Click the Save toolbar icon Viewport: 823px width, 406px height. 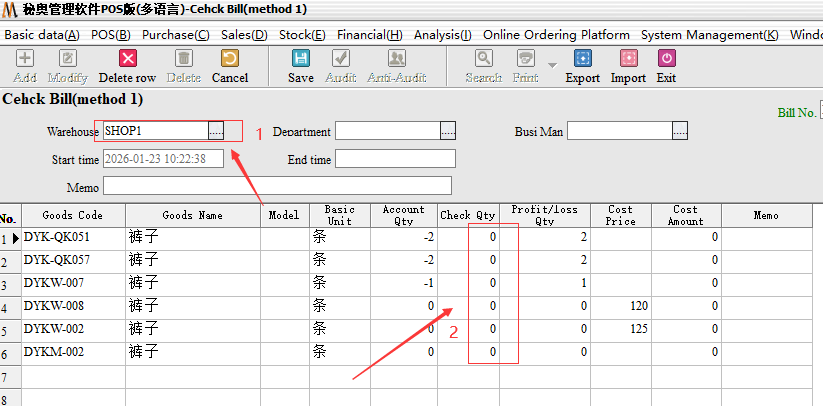(x=300, y=59)
